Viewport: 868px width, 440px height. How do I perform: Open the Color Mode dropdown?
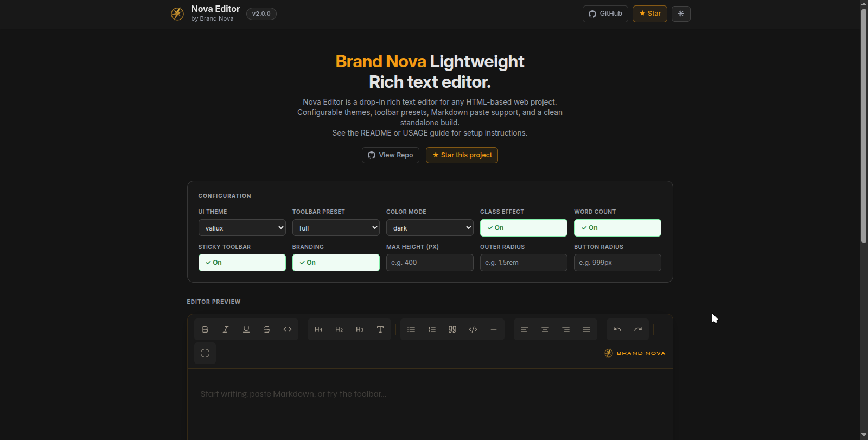coord(430,228)
